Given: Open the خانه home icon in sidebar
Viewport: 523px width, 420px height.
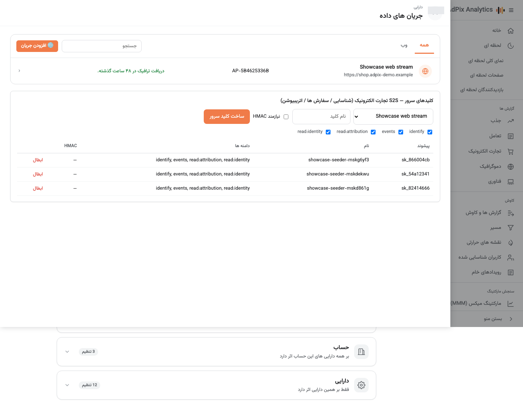Looking at the screenshot, I should pos(511,31).
